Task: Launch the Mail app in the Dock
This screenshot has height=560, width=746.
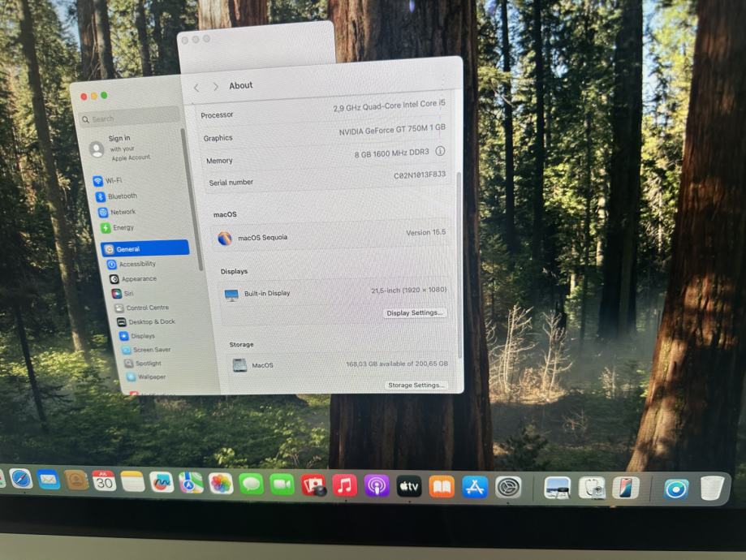Action: tap(49, 479)
